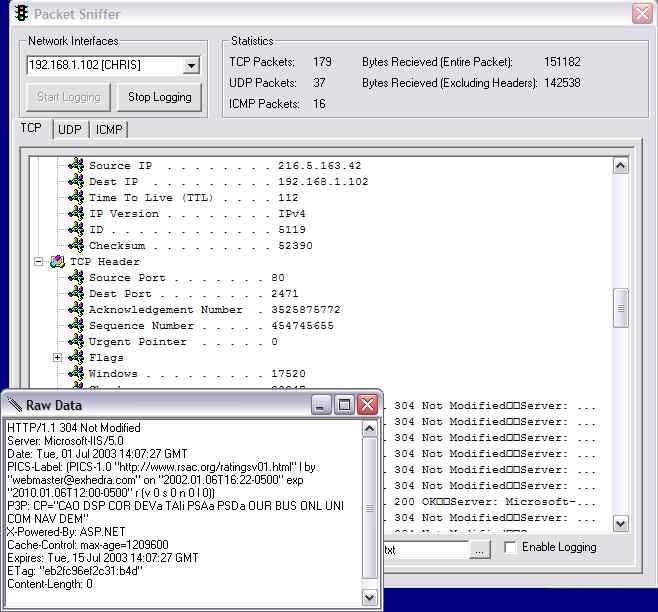Click the Dest IP node icon

76,182
